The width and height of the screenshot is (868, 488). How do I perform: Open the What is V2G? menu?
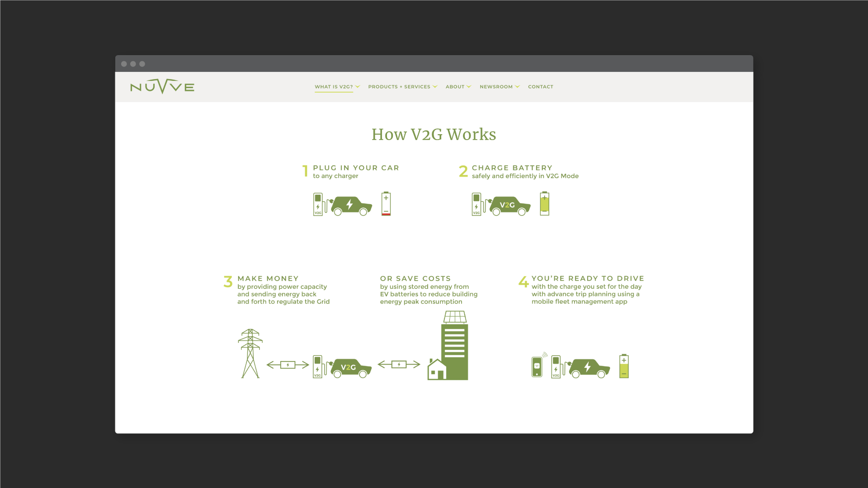[334, 87]
